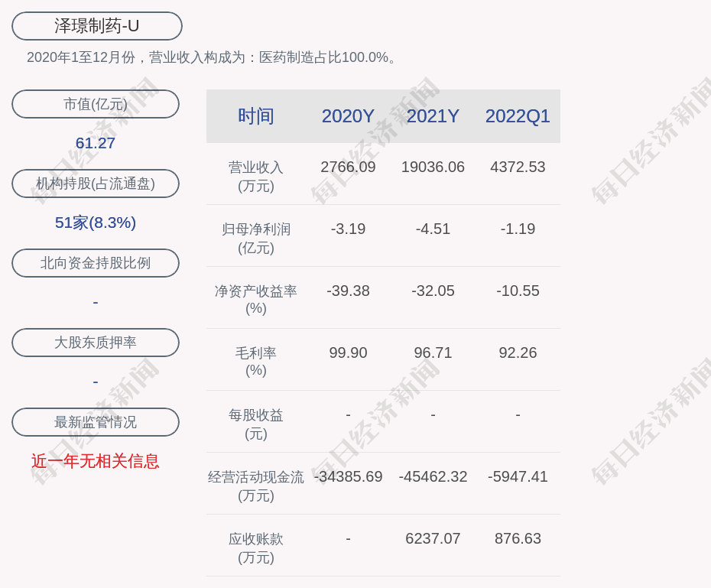Viewport: 711px width, 588px height.
Task: Click the cash flow value -5947.41
Action: [518, 476]
